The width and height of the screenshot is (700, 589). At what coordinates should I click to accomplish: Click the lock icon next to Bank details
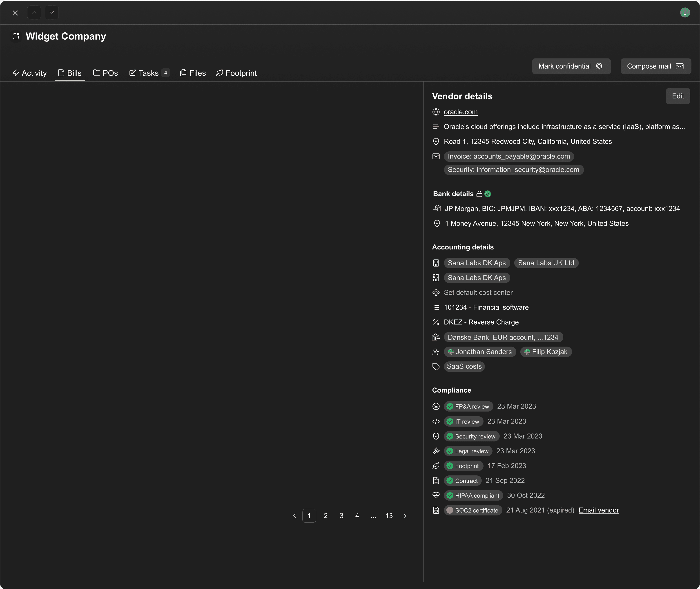coord(479,194)
